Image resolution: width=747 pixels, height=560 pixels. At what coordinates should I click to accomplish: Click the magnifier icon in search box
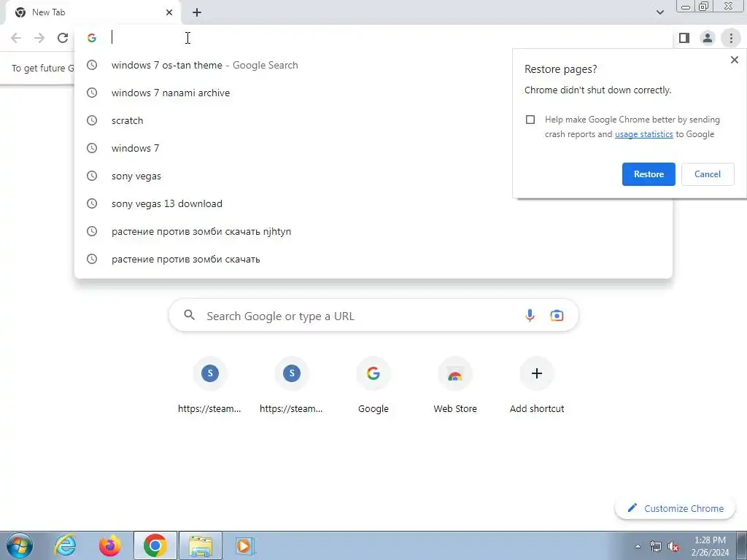[x=190, y=315]
